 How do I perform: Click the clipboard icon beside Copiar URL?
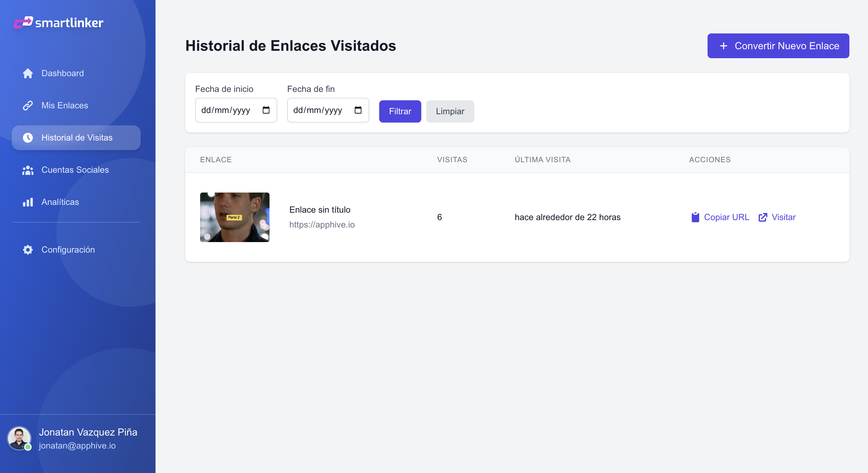click(x=695, y=217)
